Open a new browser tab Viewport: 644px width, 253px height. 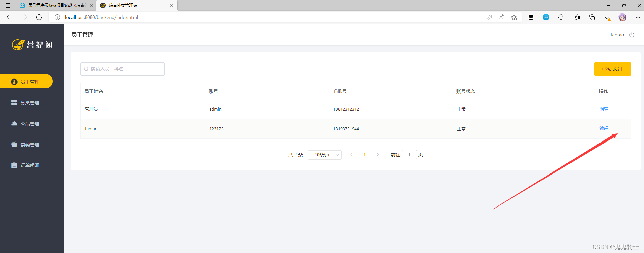point(183,5)
